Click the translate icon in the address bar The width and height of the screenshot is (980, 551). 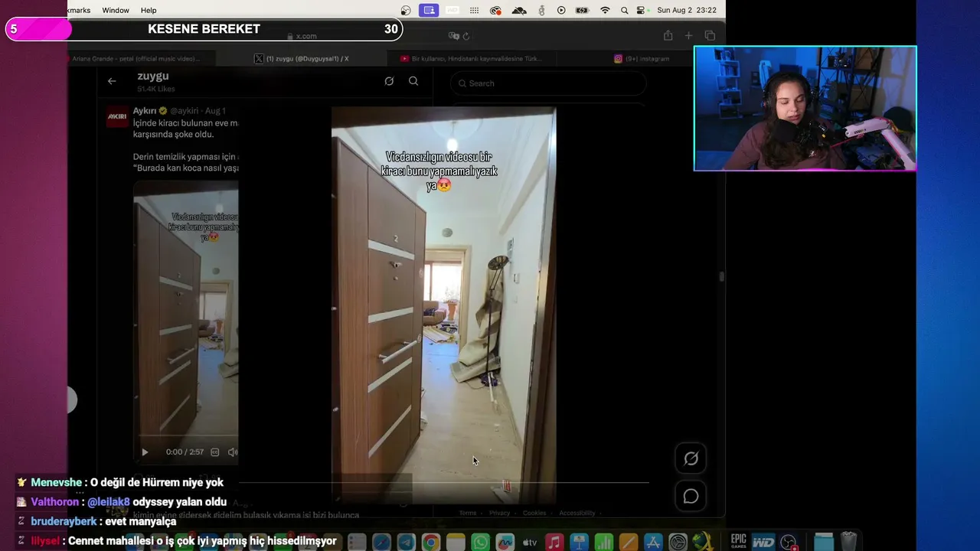(x=453, y=36)
